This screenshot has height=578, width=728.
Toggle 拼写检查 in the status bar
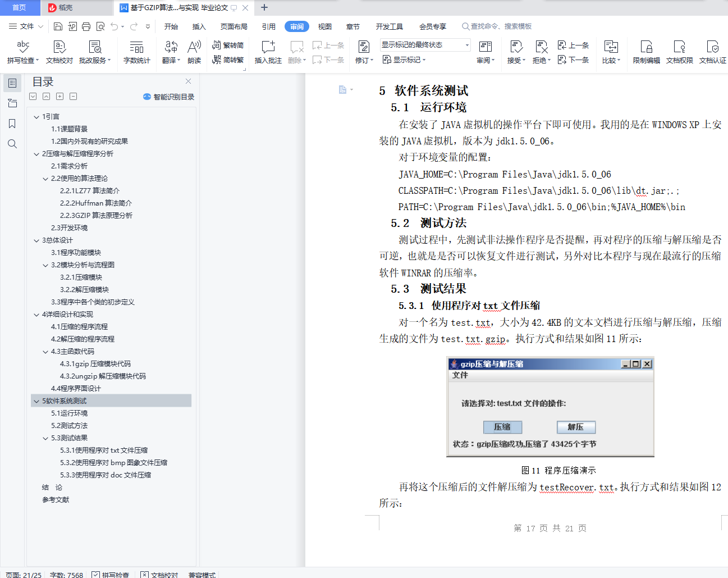coord(111,575)
